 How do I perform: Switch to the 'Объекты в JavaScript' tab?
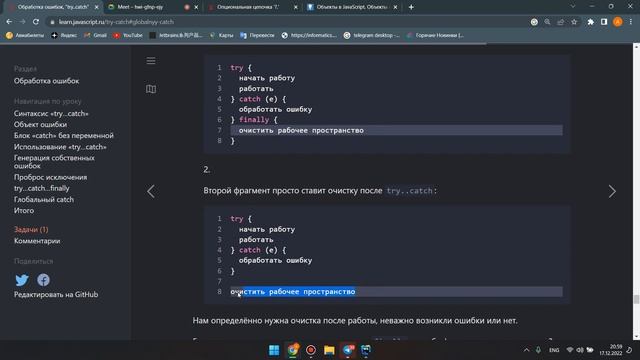351,7
